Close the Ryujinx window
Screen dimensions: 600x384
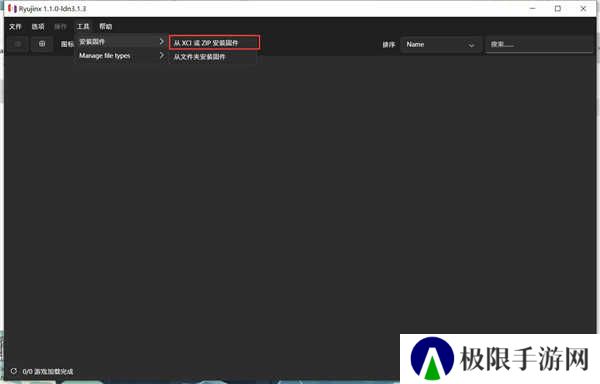(583, 8)
